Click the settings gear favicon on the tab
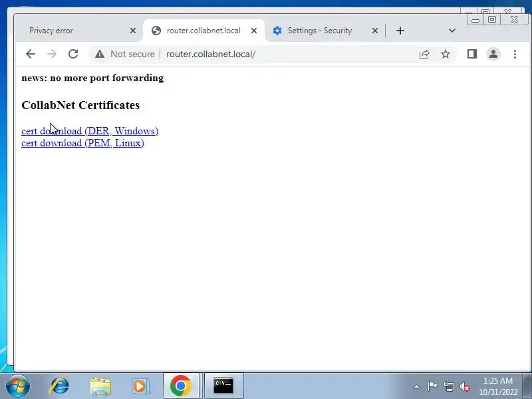Image resolution: width=532 pixels, height=399 pixels. pos(277,31)
